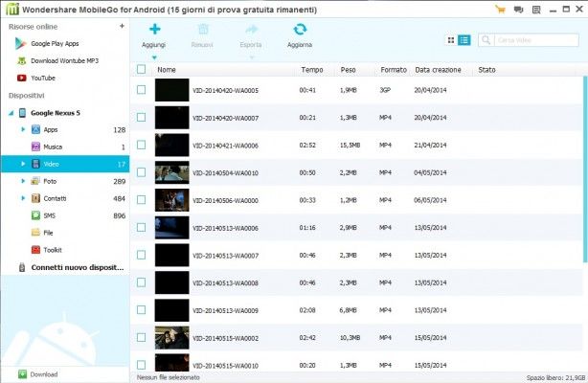
Task: Open thumbnail of VID-20140504-WA0010
Action: pyautogui.click(x=172, y=172)
